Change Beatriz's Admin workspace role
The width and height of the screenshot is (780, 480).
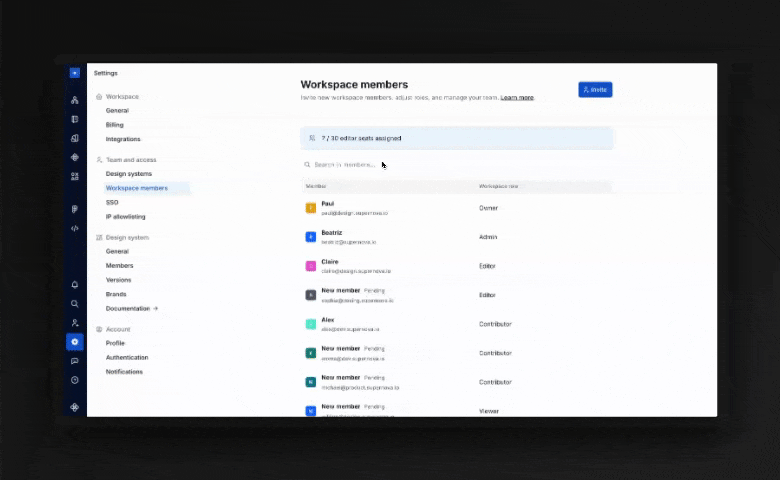coord(488,237)
